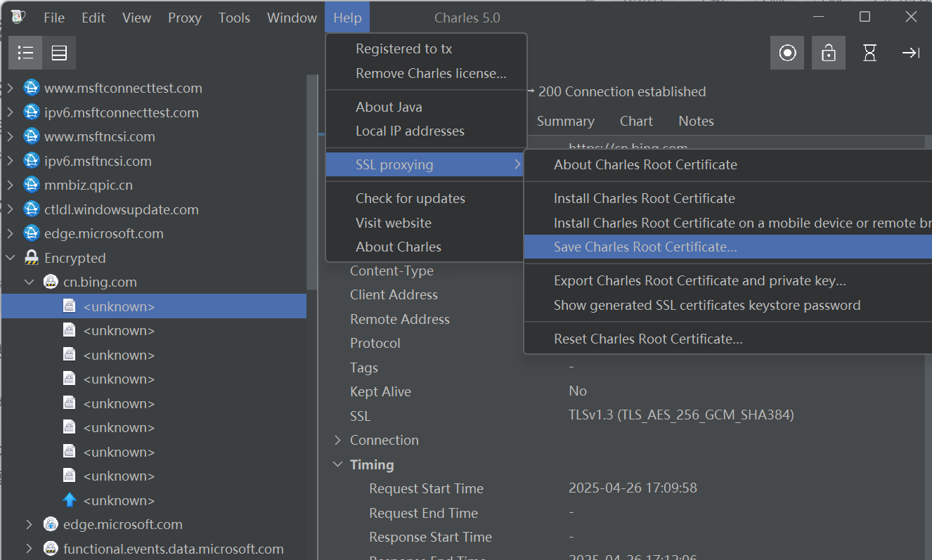Expand the ipv6.msftconnecttest.com node
932x560 pixels.
pyautogui.click(x=10, y=112)
